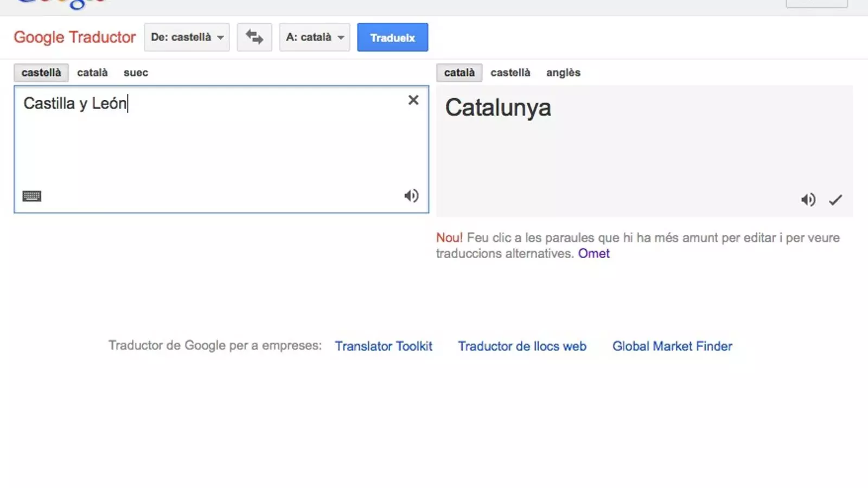Select castellà as source language tab
This screenshot has height=488, width=868.
pyautogui.click(x=41, y=73)
